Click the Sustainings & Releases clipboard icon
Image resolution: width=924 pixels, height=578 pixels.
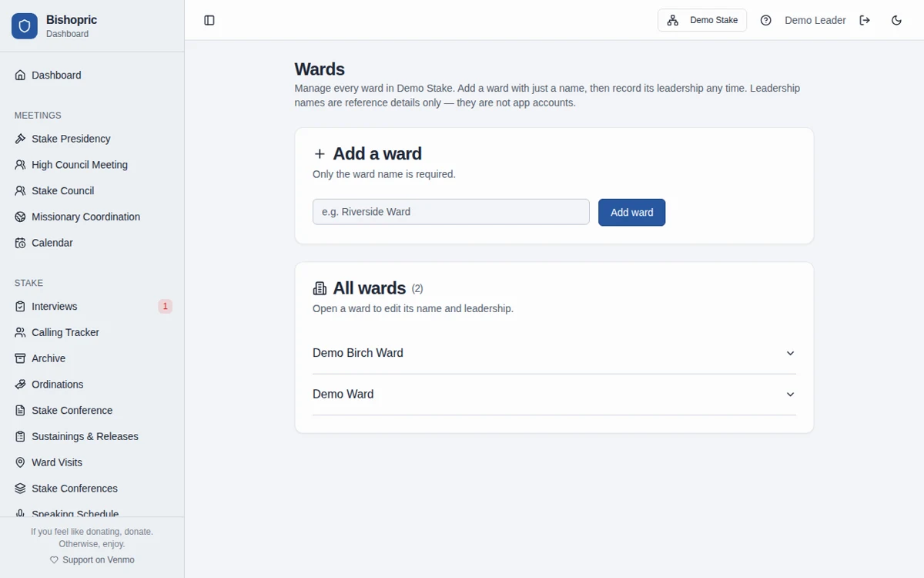pos(21,436)
